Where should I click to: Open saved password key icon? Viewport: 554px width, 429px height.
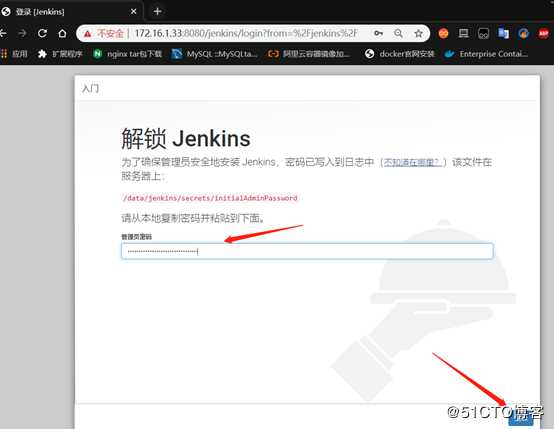coord(378,33)
